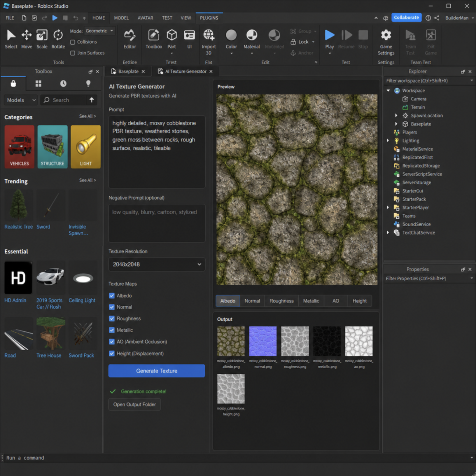
Task: Launch Import 3D
Action: 209,42
